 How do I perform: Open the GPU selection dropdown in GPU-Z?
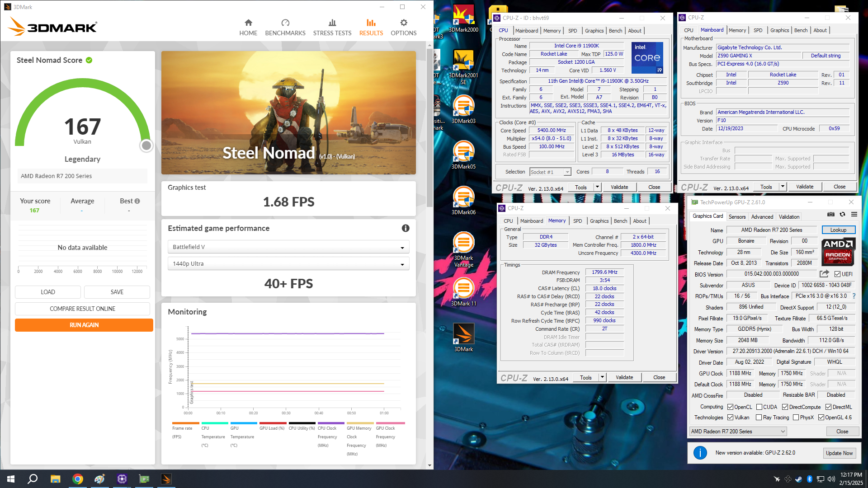coord(738,432)
